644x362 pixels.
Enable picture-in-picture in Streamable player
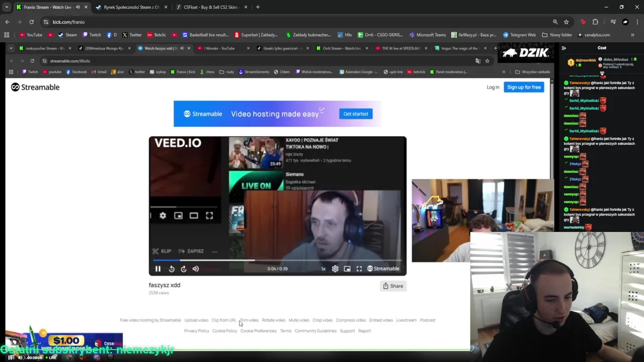pos(347,269)
